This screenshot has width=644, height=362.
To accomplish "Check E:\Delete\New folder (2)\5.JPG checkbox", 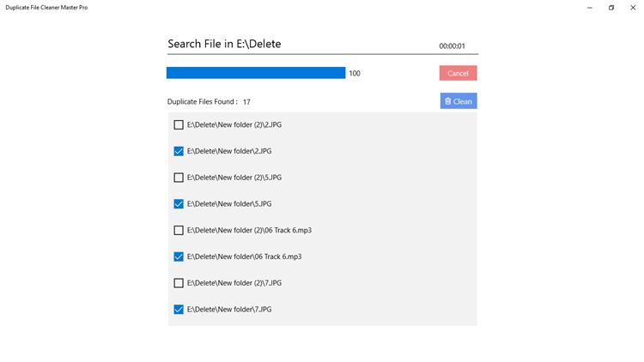I will [179, 178].
